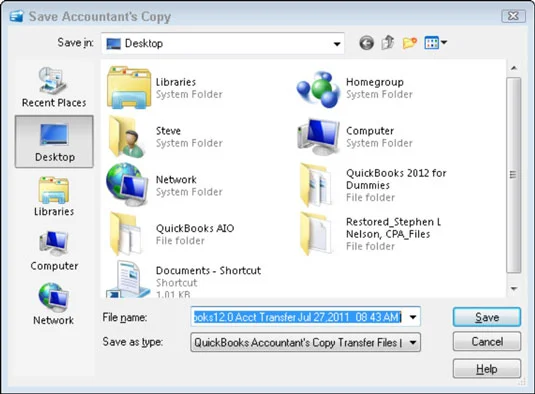Click the vertical scrollbar thumb
Screen dimensions: 535x394
pyautogui.click(x=514, y=175)
